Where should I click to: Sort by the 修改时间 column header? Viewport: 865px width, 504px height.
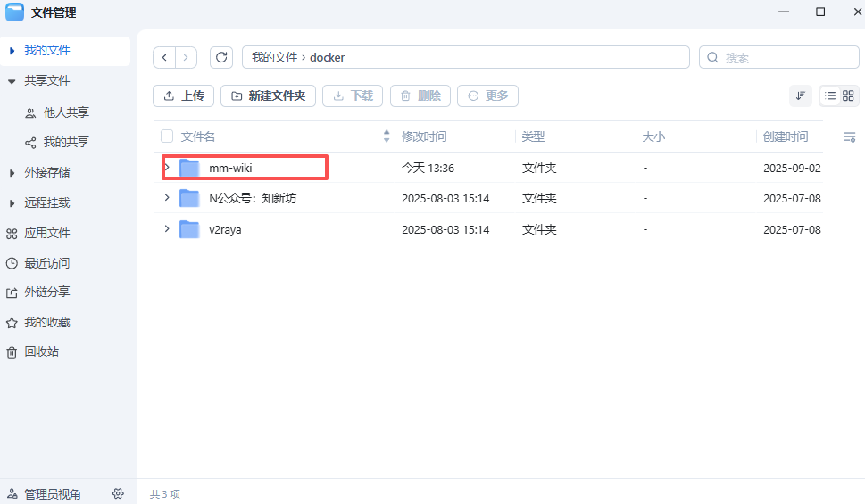click(x=424, y=136)
